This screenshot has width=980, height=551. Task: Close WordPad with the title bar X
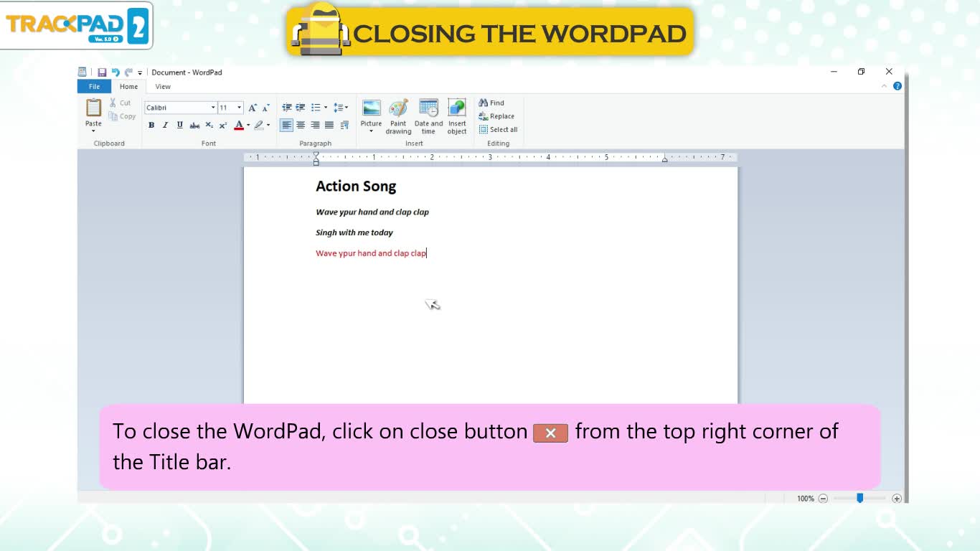889,72
